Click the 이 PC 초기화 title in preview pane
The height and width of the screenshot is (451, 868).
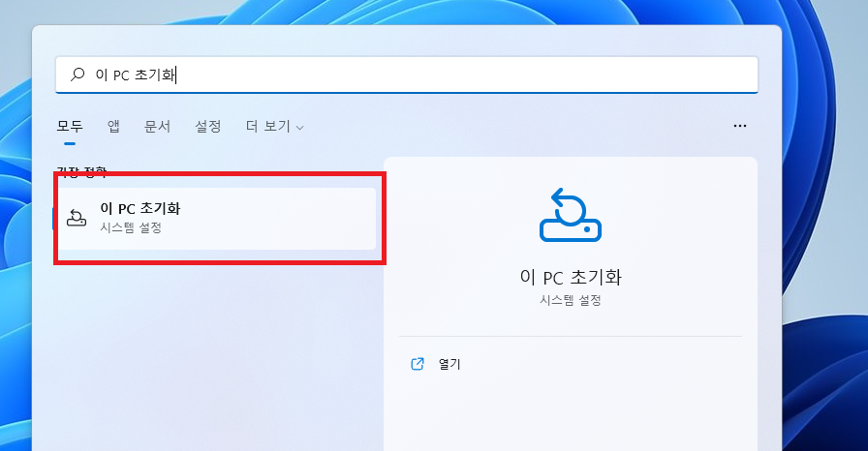pyautogui.click(x=570, y=277)
